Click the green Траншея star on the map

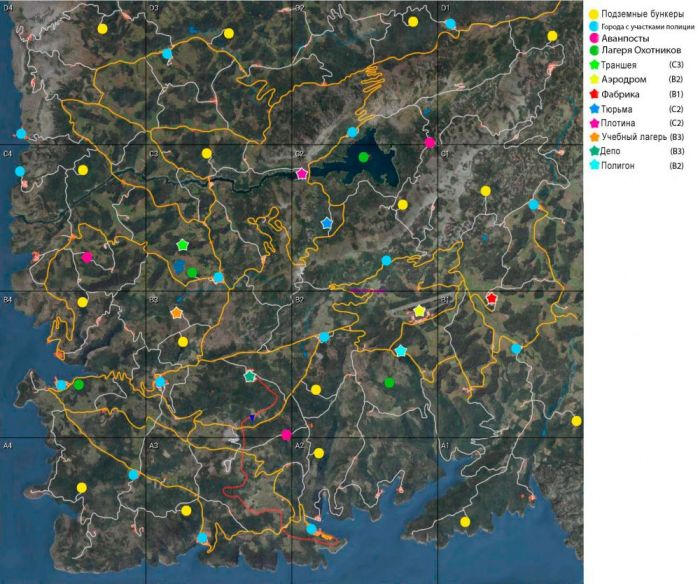tap(182, 245)
